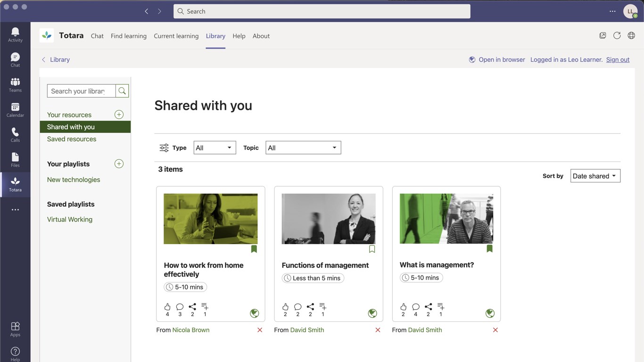Create a new playlist with plus icon

point(119,164)
